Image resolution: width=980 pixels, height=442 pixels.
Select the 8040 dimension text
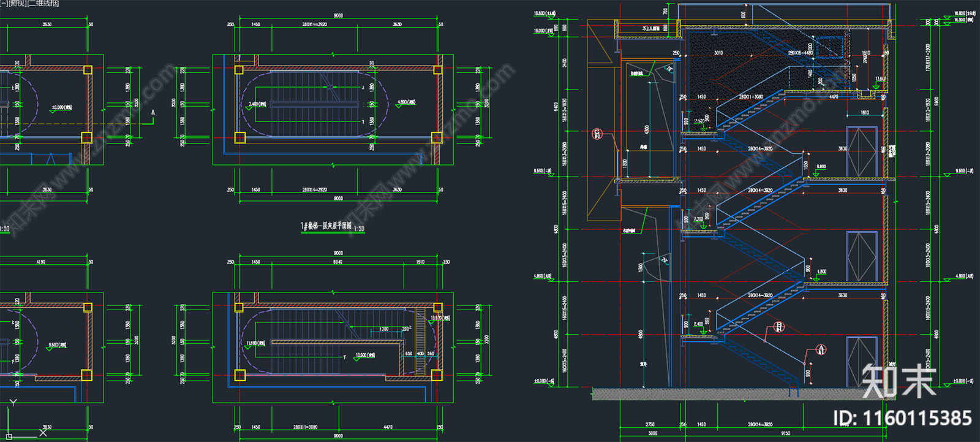(x=337, y=262)
